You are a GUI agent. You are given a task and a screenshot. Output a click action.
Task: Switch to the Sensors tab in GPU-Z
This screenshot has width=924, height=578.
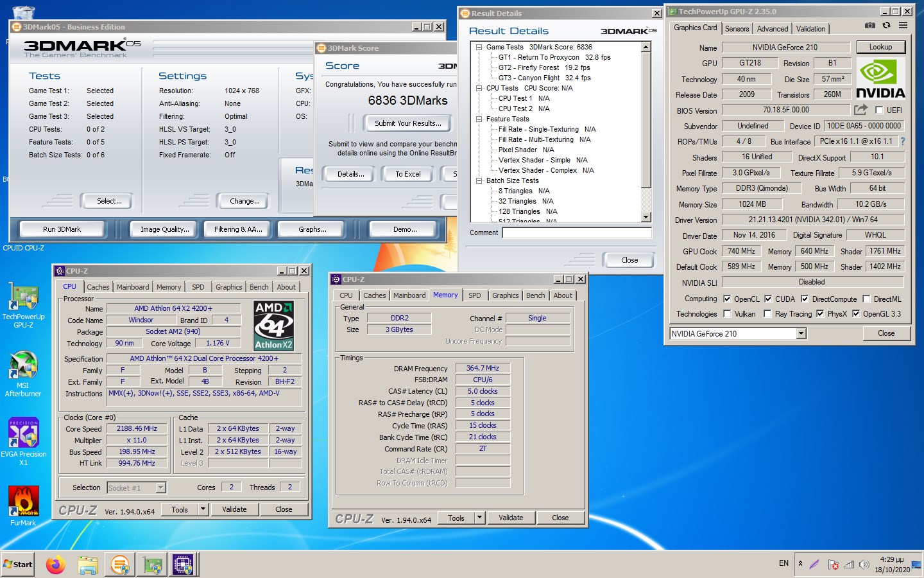coord(737,29)
